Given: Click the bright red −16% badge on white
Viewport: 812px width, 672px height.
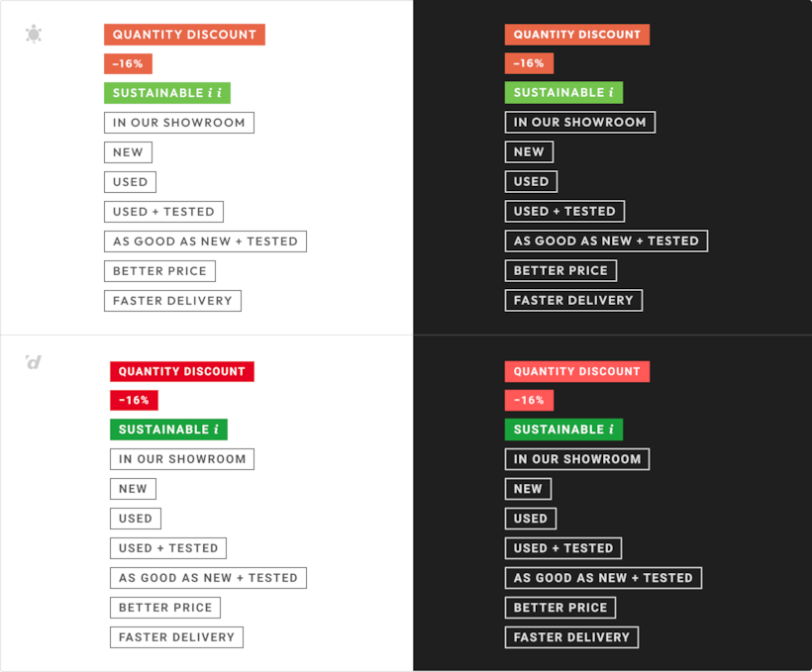Looking at the screenshot, I should (134, 401).
